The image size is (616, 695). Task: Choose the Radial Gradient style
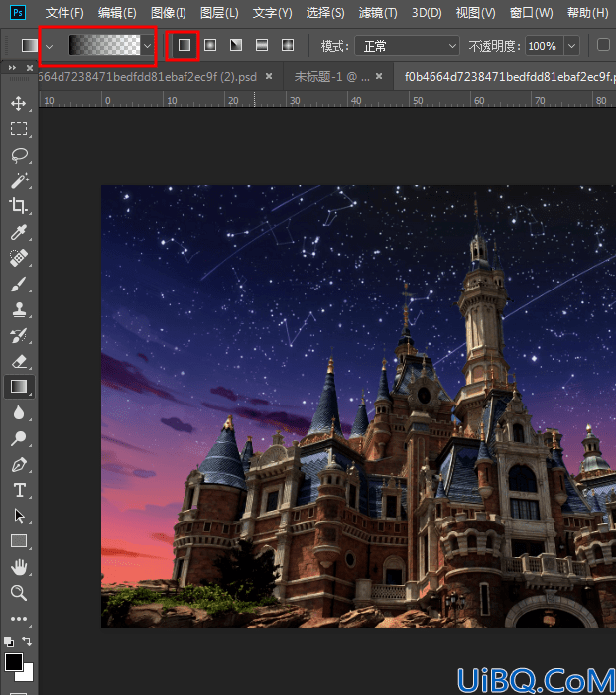210,45
